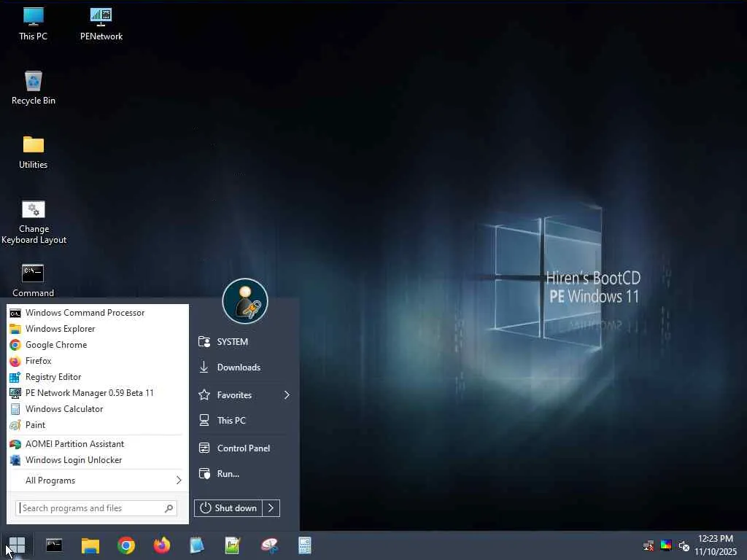Launch Firefox from the taskbar
This screenshot has height=560, width=747.
point(162,545)
